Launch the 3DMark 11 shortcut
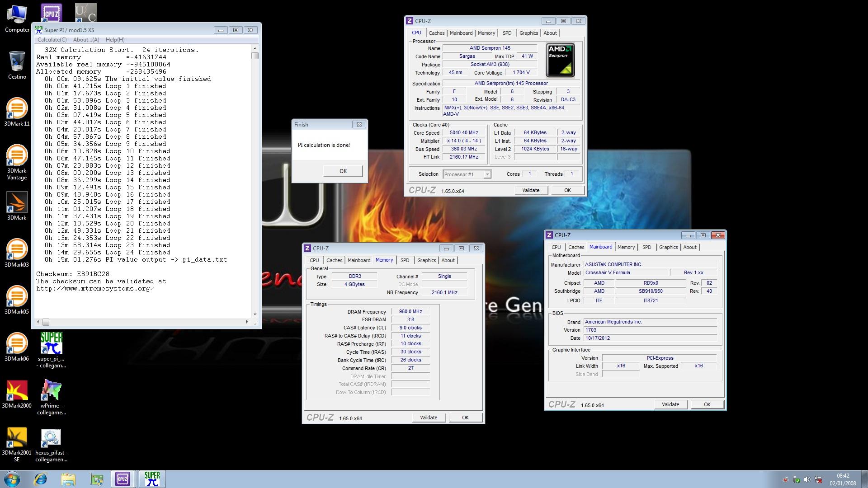The height and width of the screenshot is (488, 868). (x=17, y=112)
